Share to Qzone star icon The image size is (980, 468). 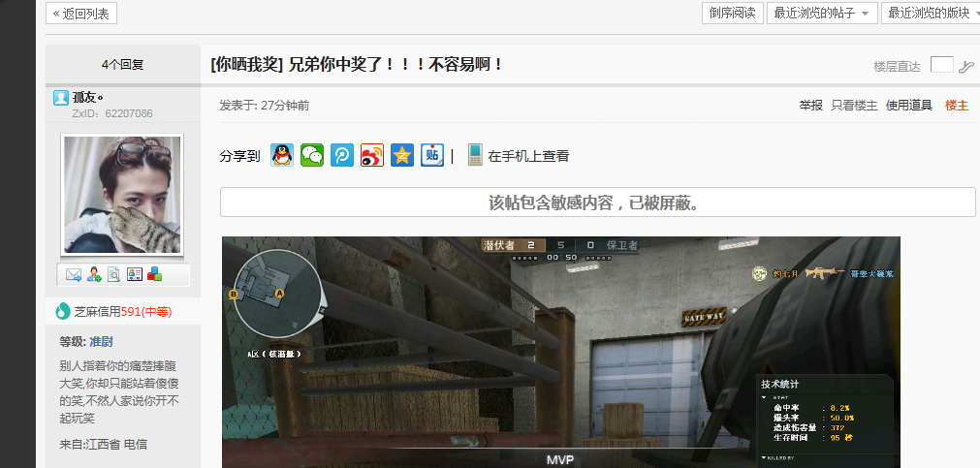pyautogui.click(x=402, y=155)
